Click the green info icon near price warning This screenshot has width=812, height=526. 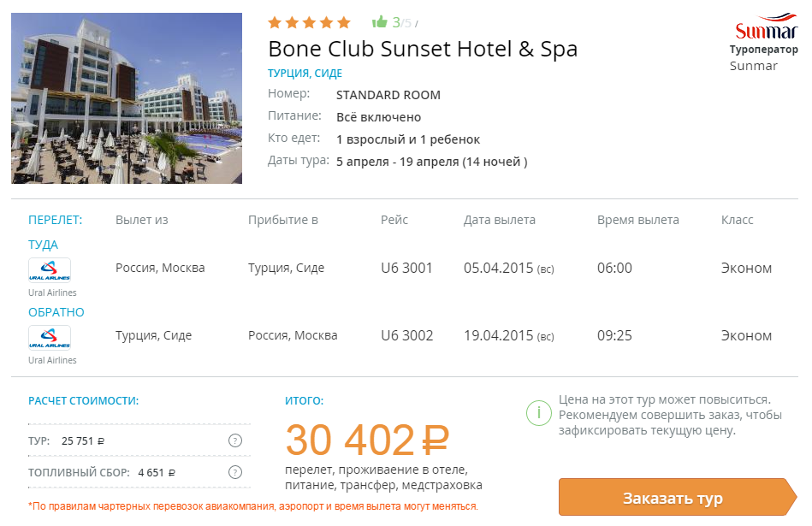[x=538, y=413]
